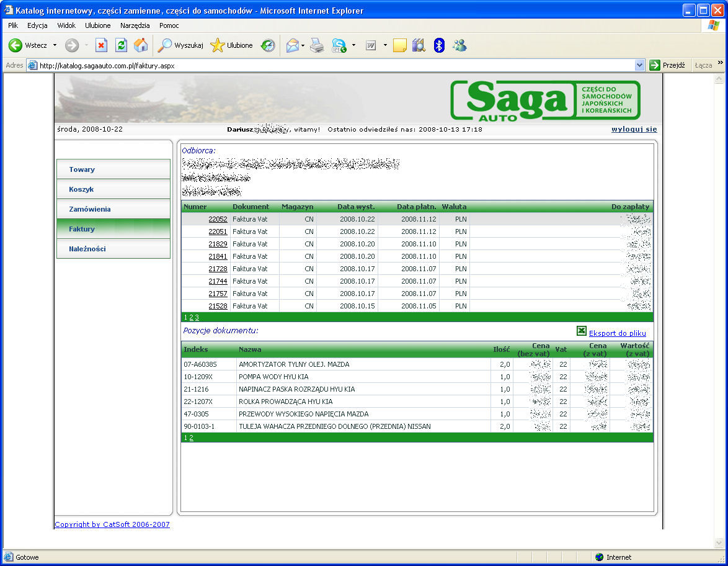Stop page loading with red X icon
The height and width of the screenshot is (566, 728).
pyautogui.click(x=100, y=45)
